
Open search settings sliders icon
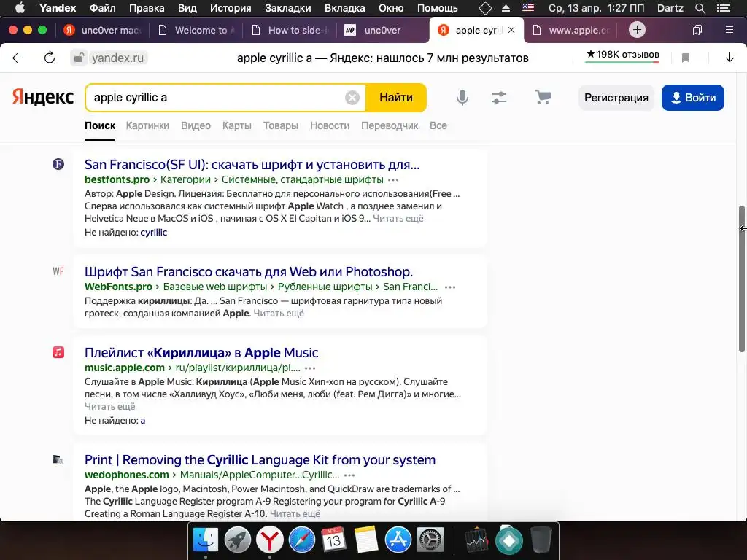click(499, 98)
